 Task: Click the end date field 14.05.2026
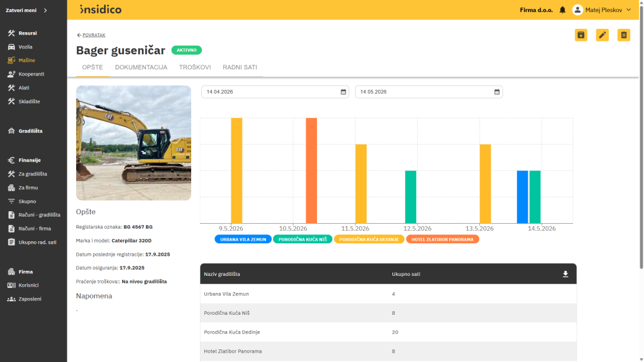[x=429, y=92]
